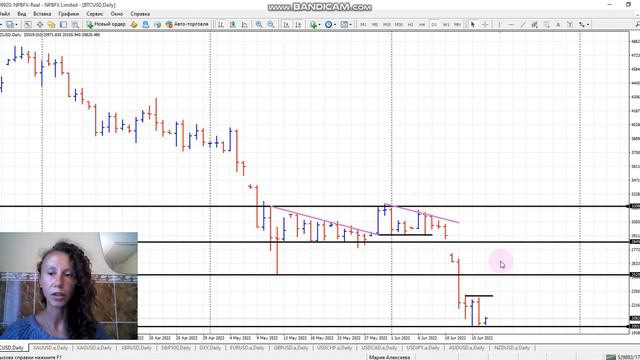Select the M30 timeframe

pos(399,24)
